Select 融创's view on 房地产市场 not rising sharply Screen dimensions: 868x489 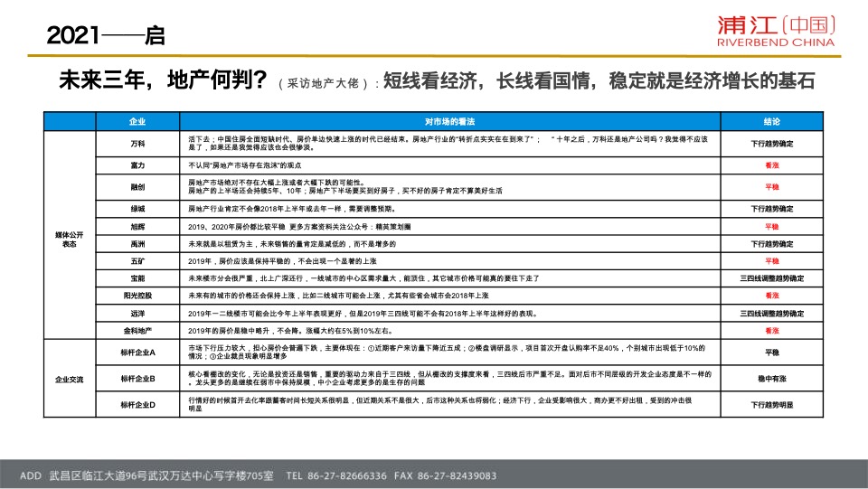(x=344, y=187)
